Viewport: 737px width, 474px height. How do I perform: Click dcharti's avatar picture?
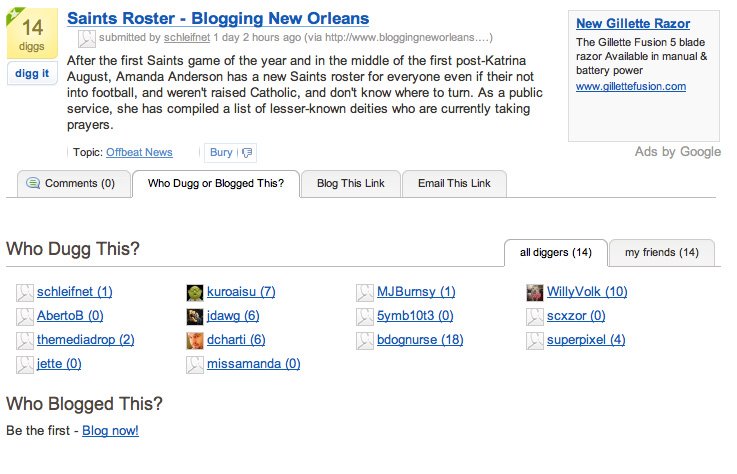[x=195, y=341]
